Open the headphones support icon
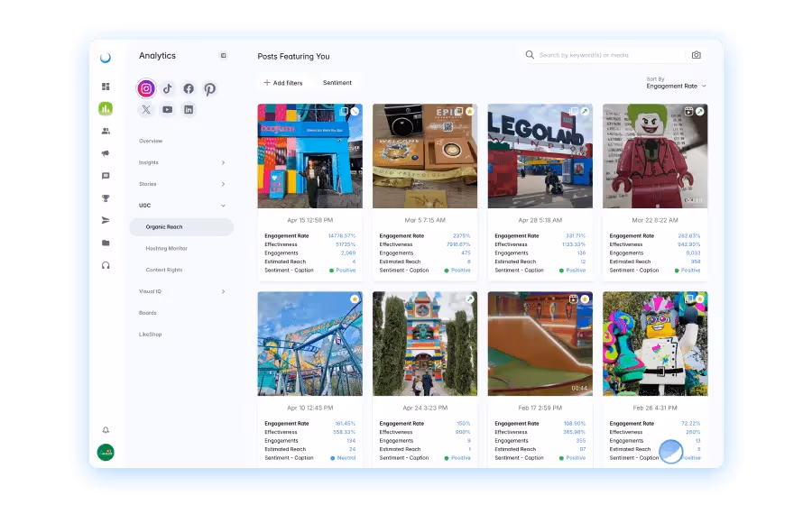812x514 pixels. pos(106,265)
